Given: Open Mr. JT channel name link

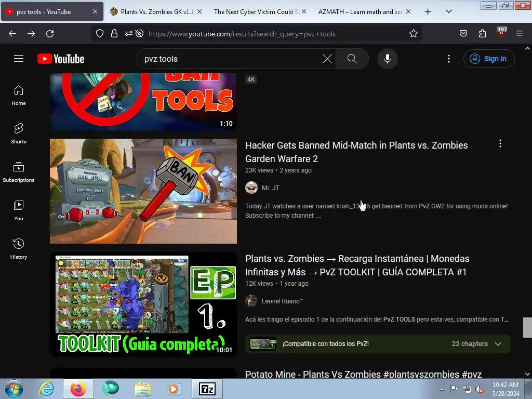Looking at the screenshot, I should (x=270, y=188).
